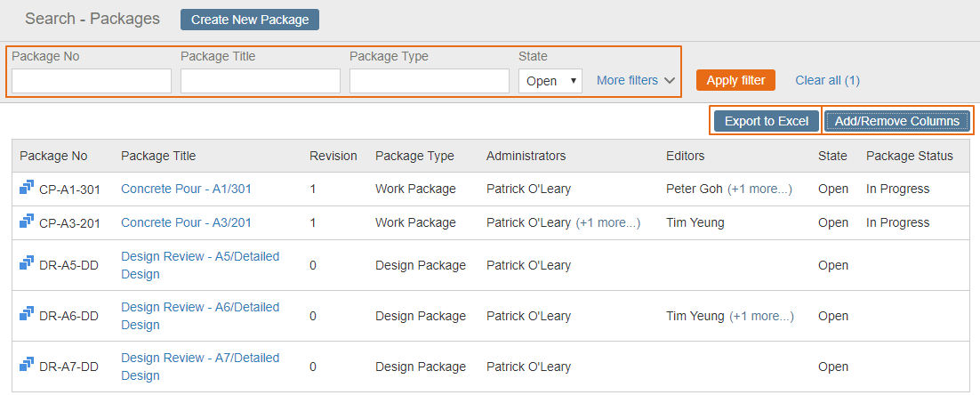Expand More filters chevron
Viewport: 980px width, 395px height.
tap(670, 81)
